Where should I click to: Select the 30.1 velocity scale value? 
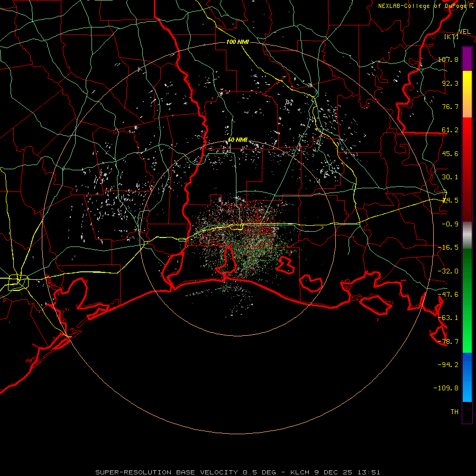(450, 177)
